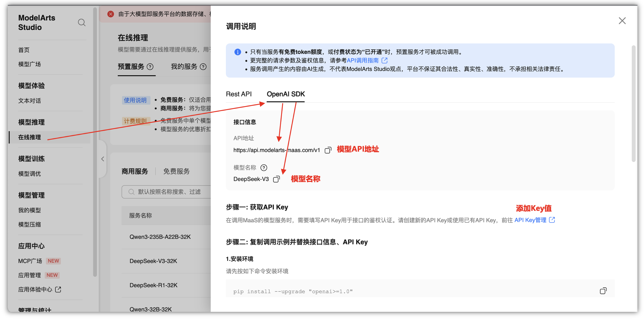The height and width of the screenshot is (321, 644).
Task: Close the 调用说明 panel with X
Action: click(622, 21)
